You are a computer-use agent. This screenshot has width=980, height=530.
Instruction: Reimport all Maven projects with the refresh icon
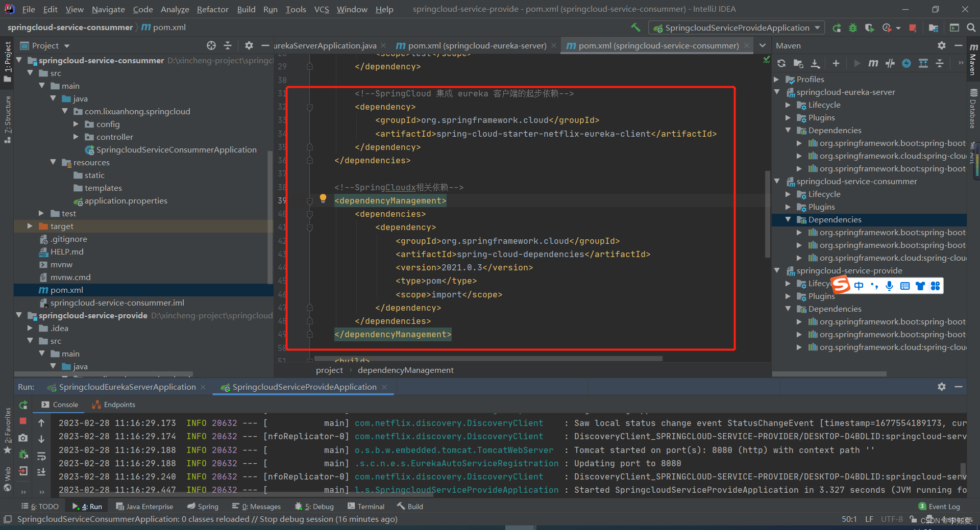point(781,63)
